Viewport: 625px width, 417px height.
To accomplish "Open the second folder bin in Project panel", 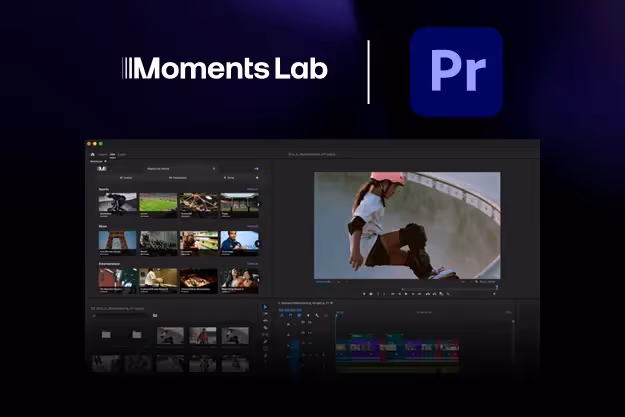I will (x=137, y=334).
